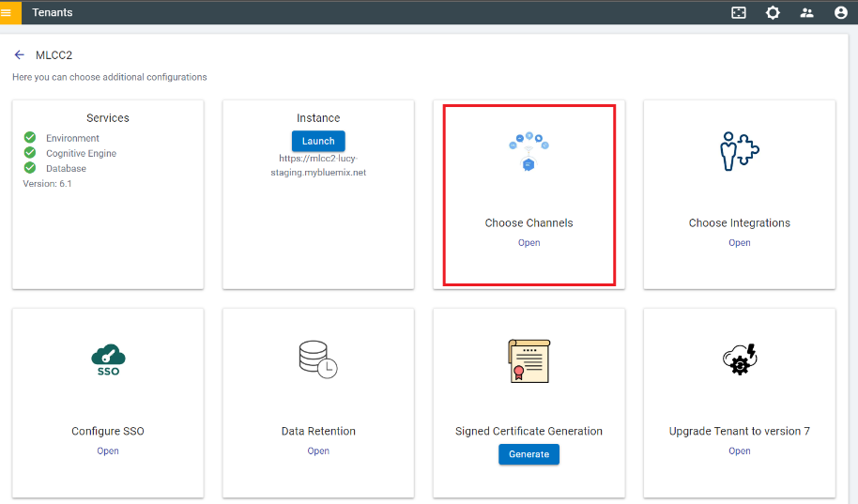Viewport: 858px width, 504px height.
Task: Open the Configure SSO settings
Action: click(x=108, y=451)
